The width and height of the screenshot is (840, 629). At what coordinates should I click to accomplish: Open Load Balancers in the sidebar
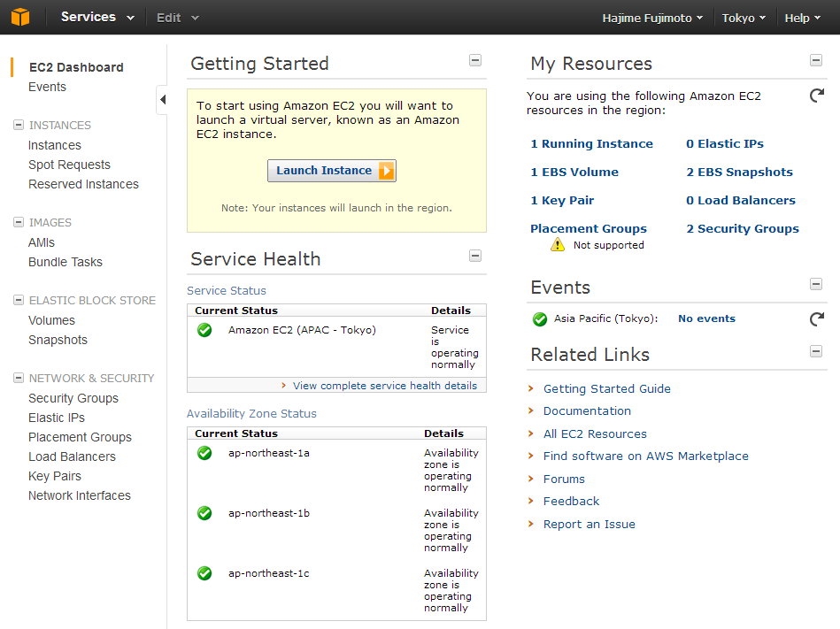tap(72, 456)
